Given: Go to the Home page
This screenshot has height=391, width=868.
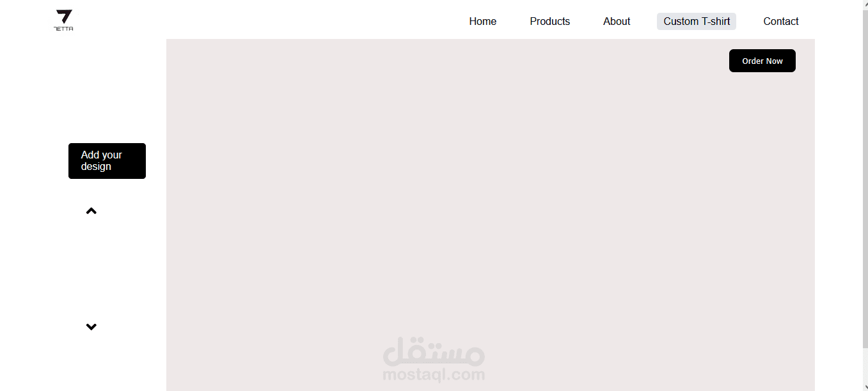Looking at the screenshot, I should pos(482,21).
